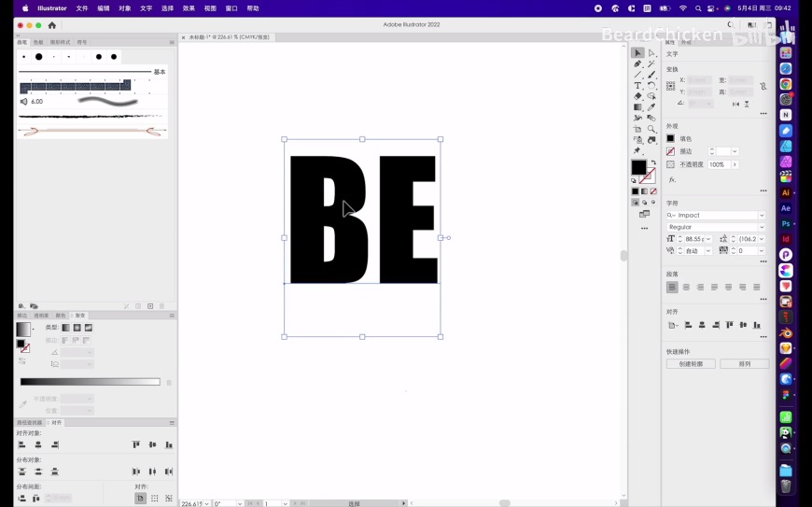Image resolution: width=812 pixels, height=507 pixels.
Task: Click constrain width-height proportions link icon
Action: coord(763,86)
